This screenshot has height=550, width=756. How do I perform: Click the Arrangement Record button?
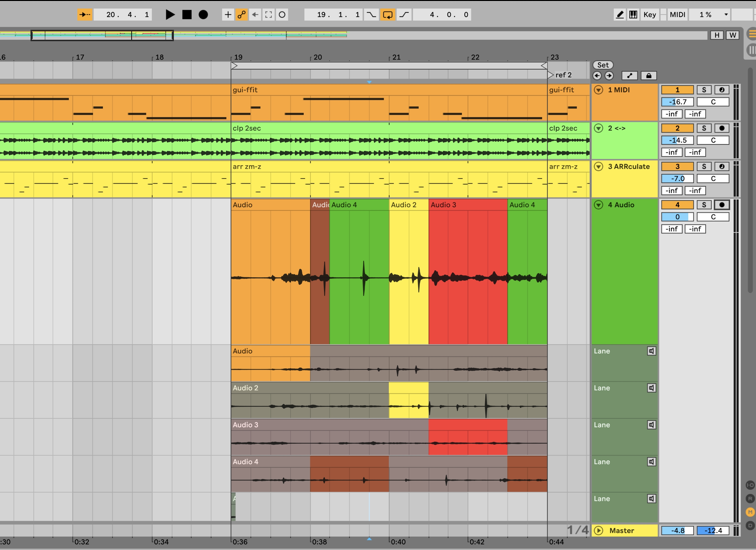point(203,15)
